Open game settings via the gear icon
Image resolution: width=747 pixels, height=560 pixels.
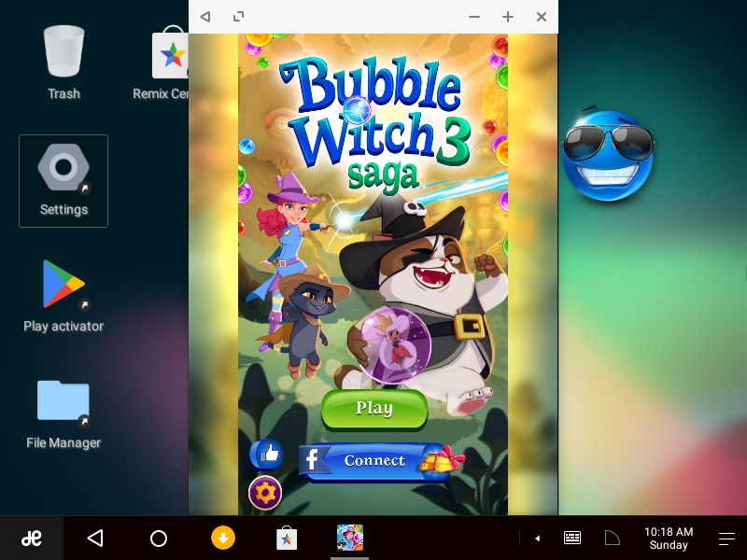coord(265,493)
